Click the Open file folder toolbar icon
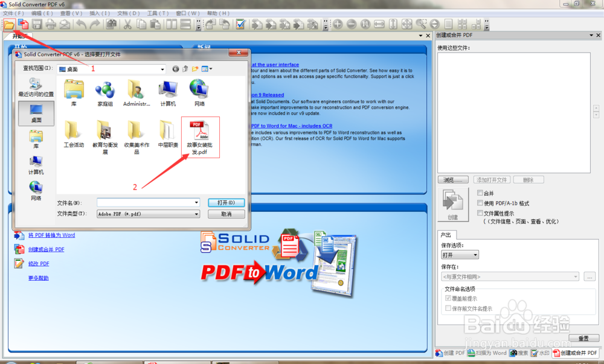This screenshot has width=604, height=364. click(x=9, y=25)
